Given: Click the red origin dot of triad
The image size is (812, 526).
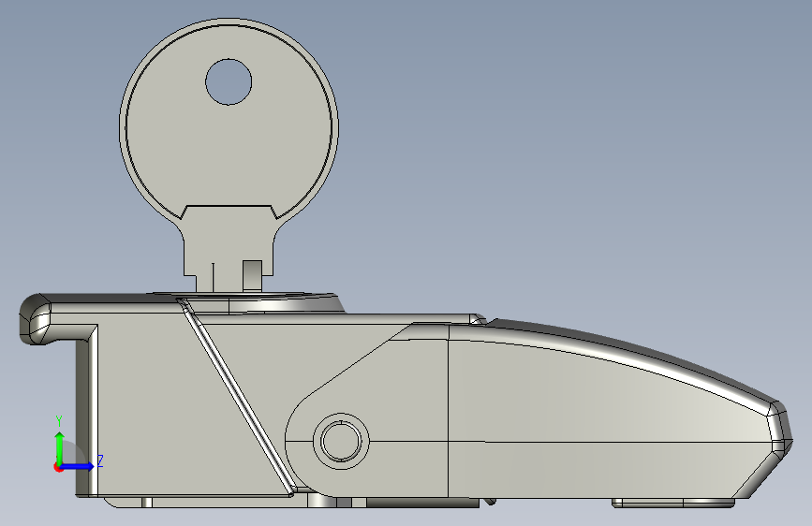Looking at the screenshot, I should pyautogui.click(x=58, y=467).
